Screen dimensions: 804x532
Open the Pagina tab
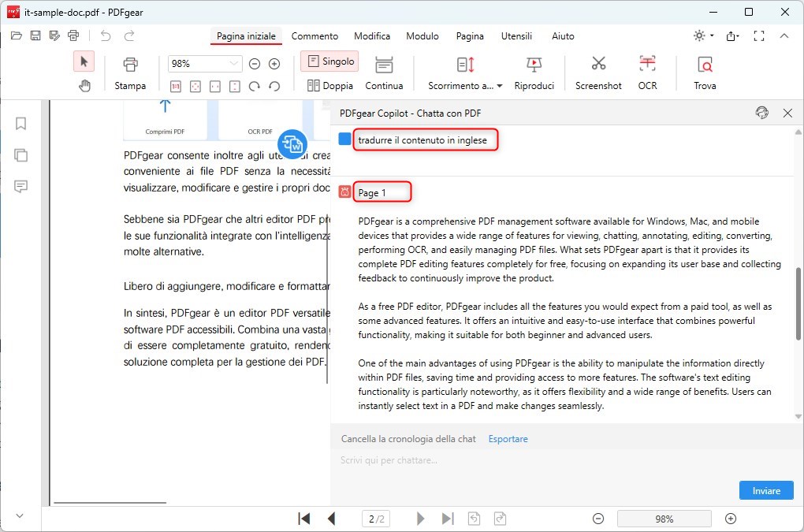click(x=470, y=36)
